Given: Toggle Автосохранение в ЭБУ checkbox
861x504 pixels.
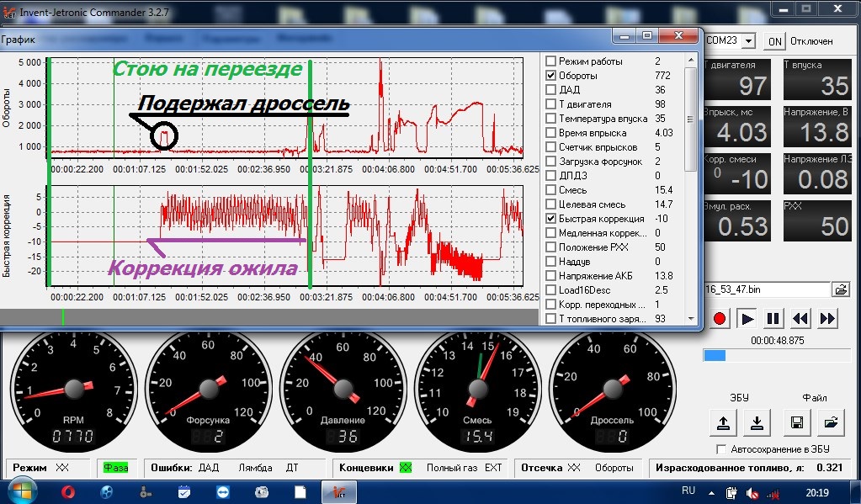Looking at the screenshot, I should pos(721,449).
